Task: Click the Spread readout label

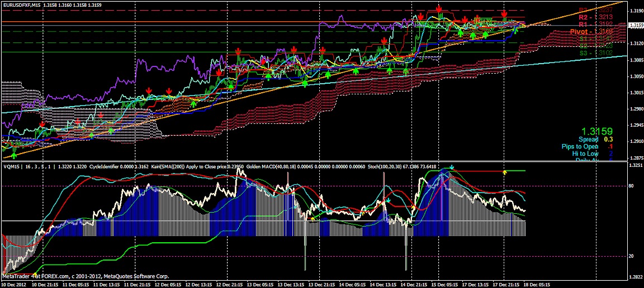Action: pyautogui.click(x=588, y=139)
